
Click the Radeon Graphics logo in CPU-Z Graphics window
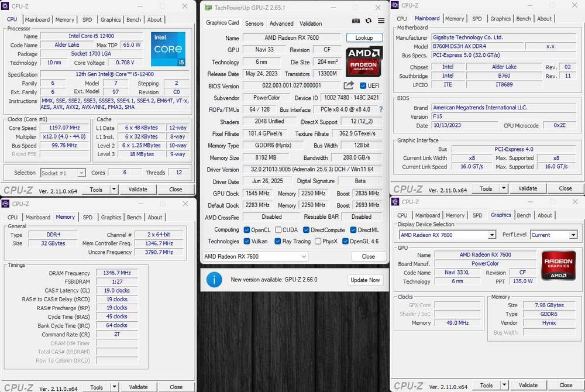coord(558,265)
